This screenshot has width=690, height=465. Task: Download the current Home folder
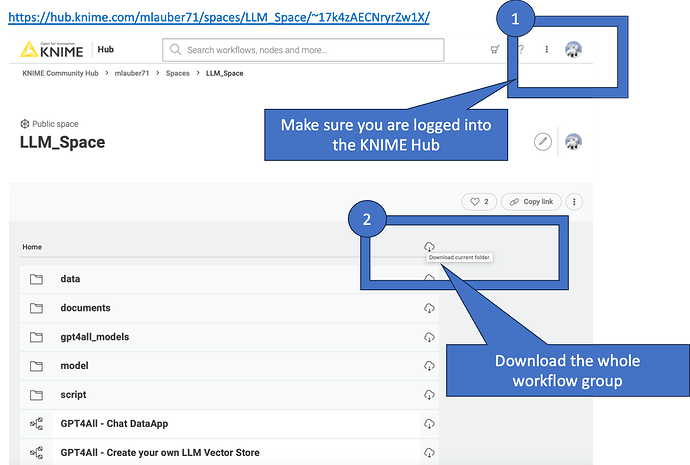(429, 246)
